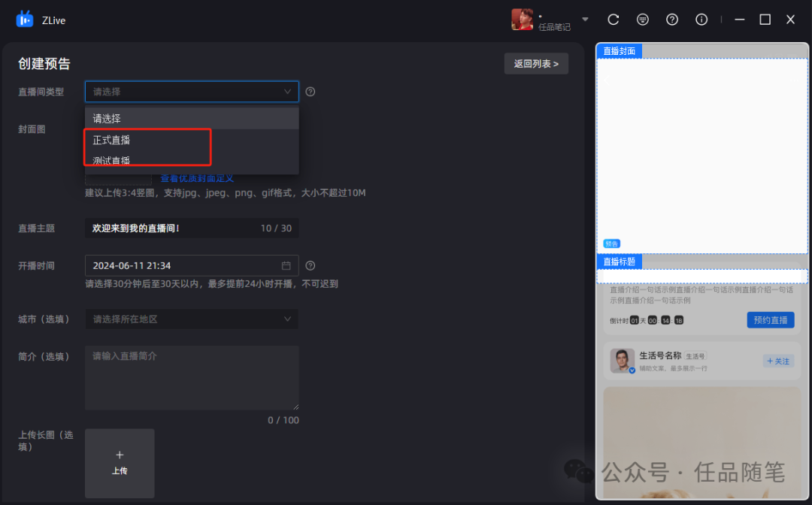812x505 pixels.
Task: Click the help icon beside 直播间类型
Action: (x=311, y=91)
